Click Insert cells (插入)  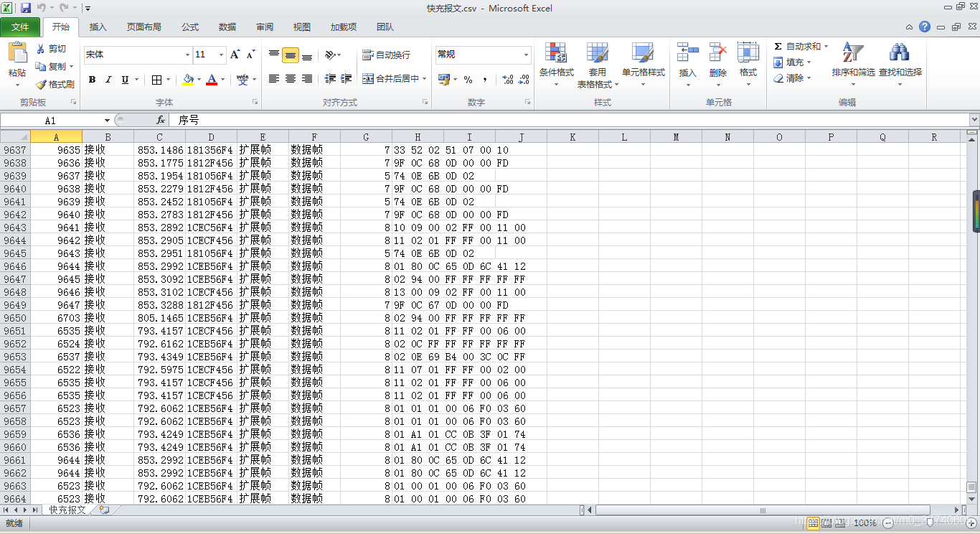pos(688,65)
